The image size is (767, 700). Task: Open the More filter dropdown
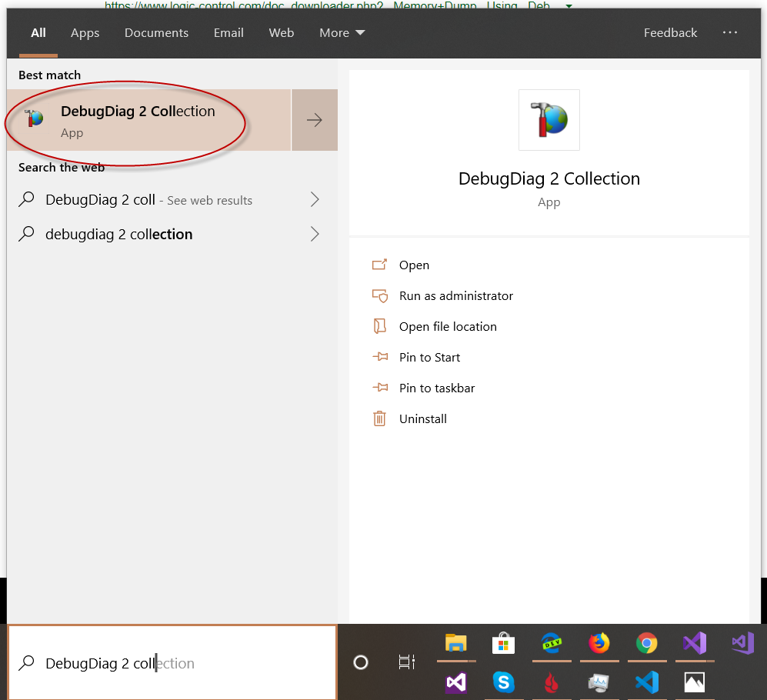tap(342, 33)
